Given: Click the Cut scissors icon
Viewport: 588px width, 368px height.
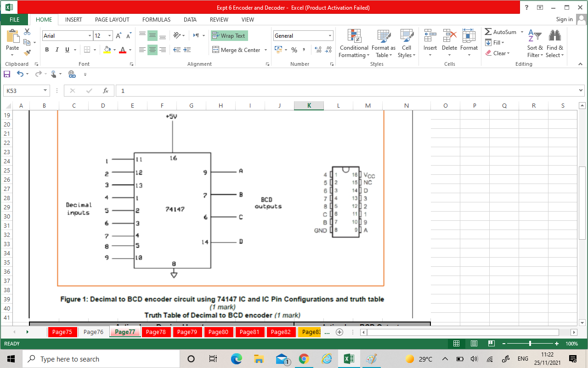Looking at the screenshot, I should tap(27, 32).
